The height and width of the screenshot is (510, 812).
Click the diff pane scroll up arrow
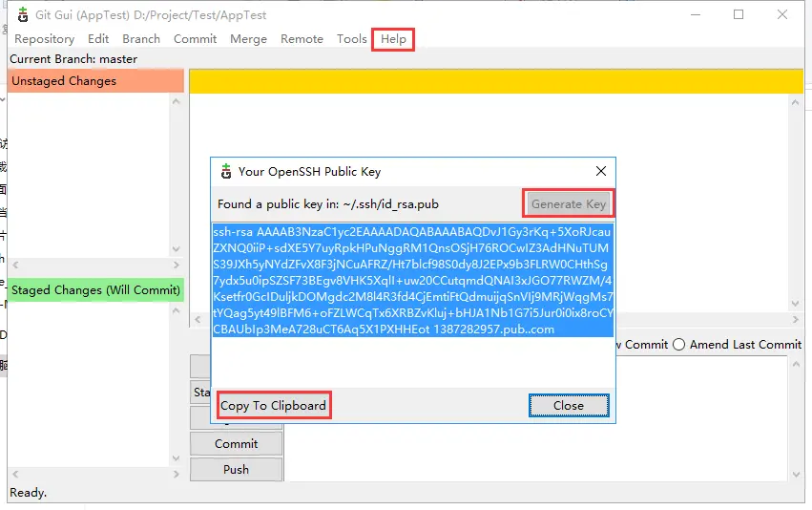(796, 102)
